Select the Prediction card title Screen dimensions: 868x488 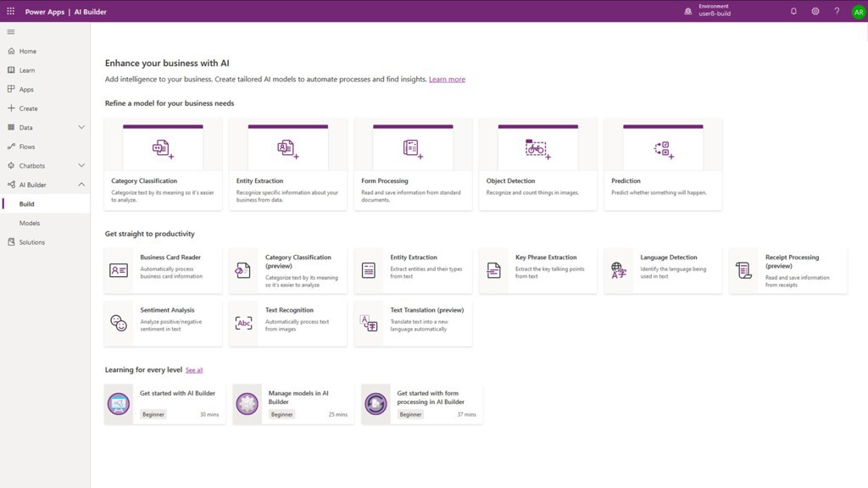point(626,181)
